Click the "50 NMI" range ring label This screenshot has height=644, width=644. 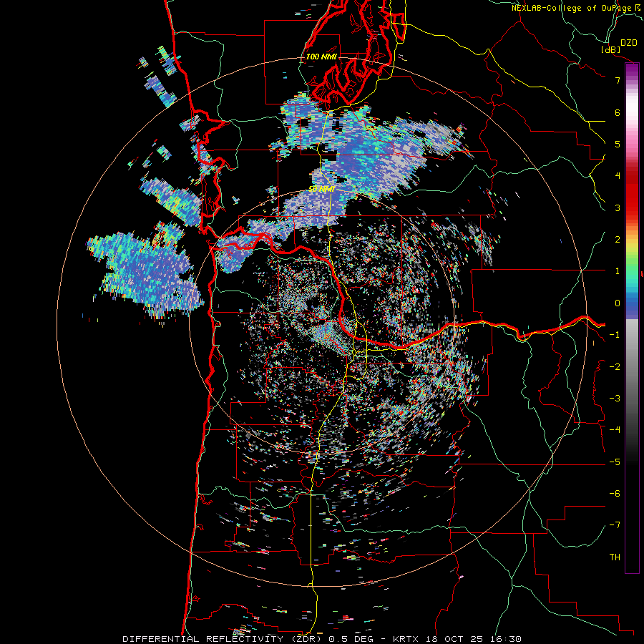(321, 190)
